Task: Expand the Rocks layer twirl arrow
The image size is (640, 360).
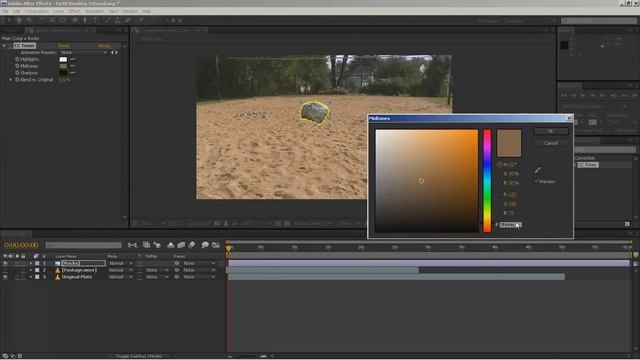Action: pos(31,263)
